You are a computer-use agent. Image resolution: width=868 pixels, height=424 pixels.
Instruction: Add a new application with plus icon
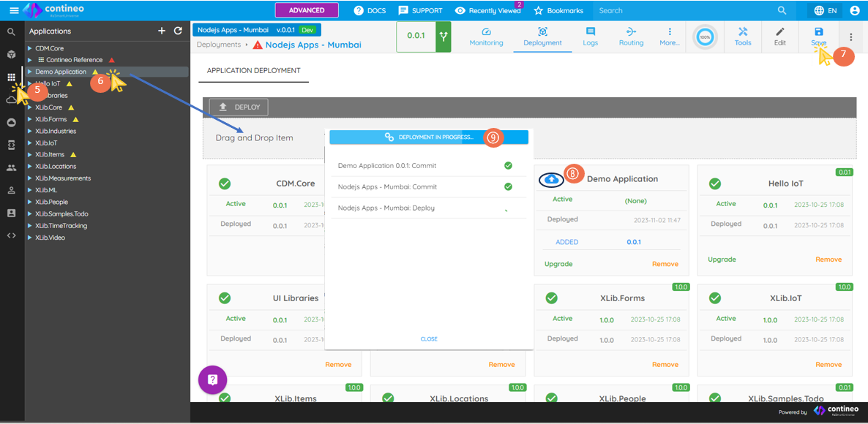[162, 31]
